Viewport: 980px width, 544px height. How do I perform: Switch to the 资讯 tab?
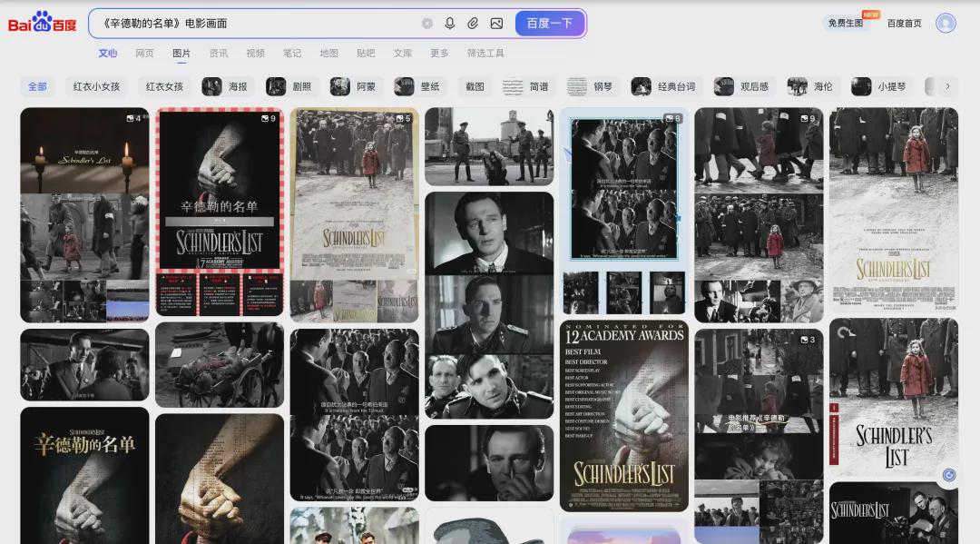(x=218, y=54)
